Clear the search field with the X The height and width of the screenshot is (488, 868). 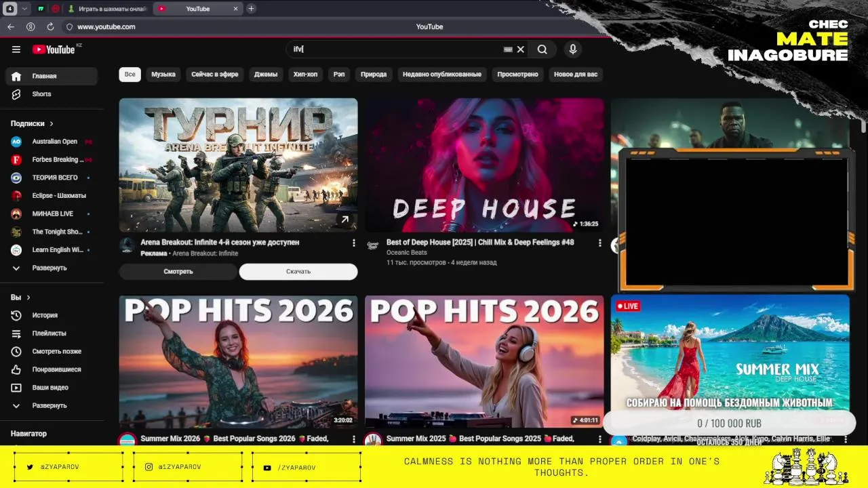click(x=521, y=49)
